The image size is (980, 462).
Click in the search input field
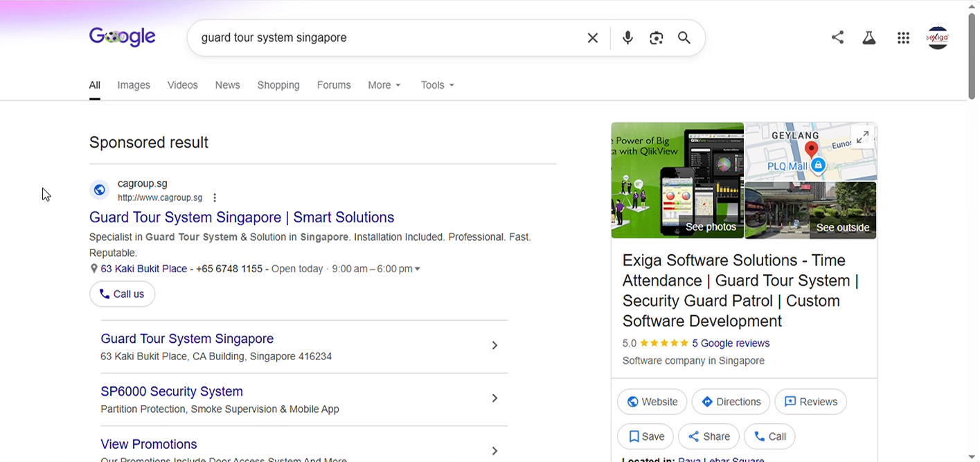(388, 38)
